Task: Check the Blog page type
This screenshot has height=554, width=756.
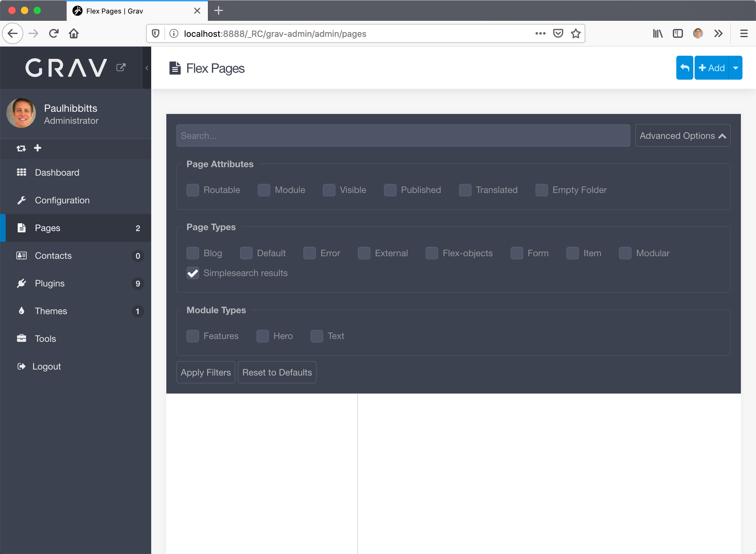Action: click(192, 253)
